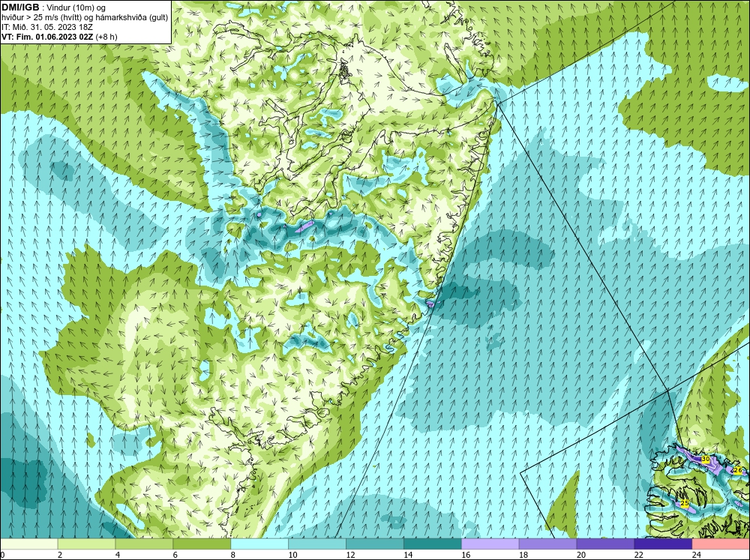Pick the 4–6 m/s green legend swatch

pos(144,544)
